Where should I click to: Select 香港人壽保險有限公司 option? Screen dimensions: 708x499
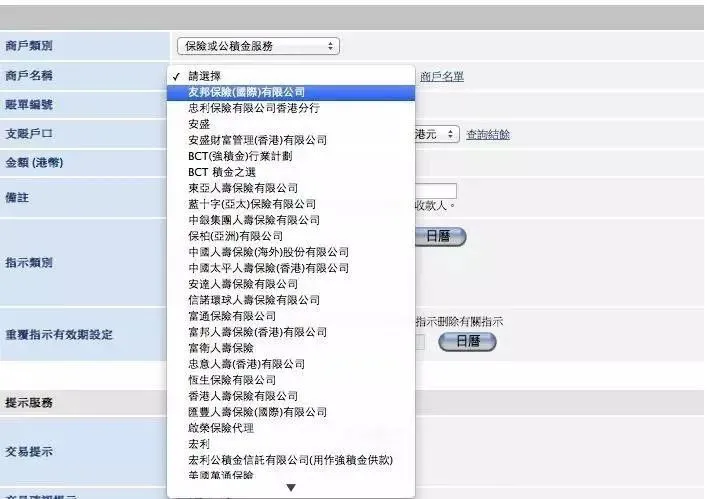(x=291, y=396)
